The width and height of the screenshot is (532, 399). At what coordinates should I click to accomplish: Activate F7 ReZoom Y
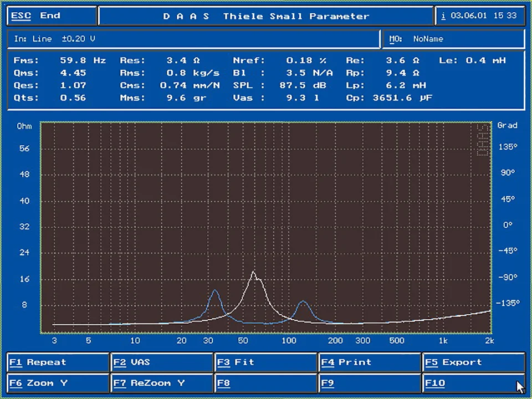162,383
